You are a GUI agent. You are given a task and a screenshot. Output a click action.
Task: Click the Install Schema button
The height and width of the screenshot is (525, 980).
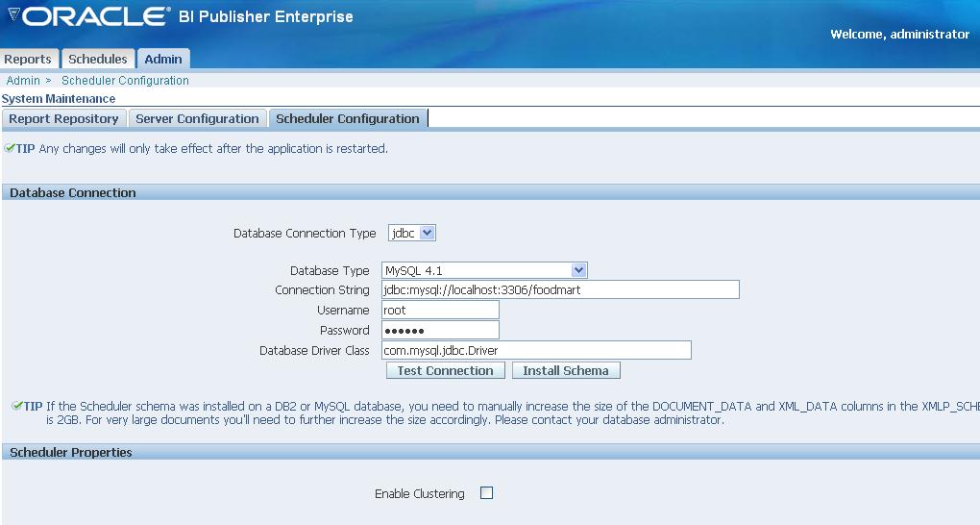(x=566, y=370)
